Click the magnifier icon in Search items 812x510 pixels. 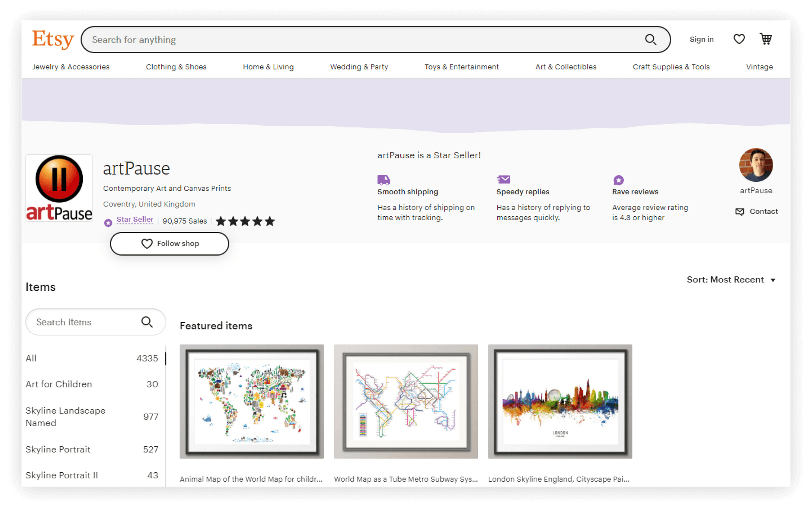coord(147,322)
